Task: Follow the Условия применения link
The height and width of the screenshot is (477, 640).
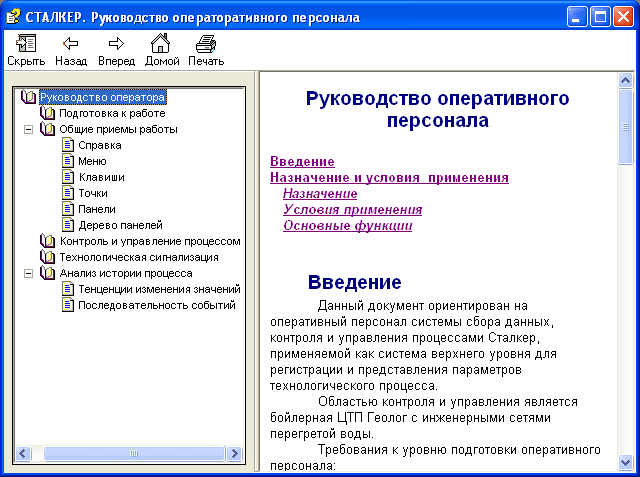Action: tap(353, 209)
